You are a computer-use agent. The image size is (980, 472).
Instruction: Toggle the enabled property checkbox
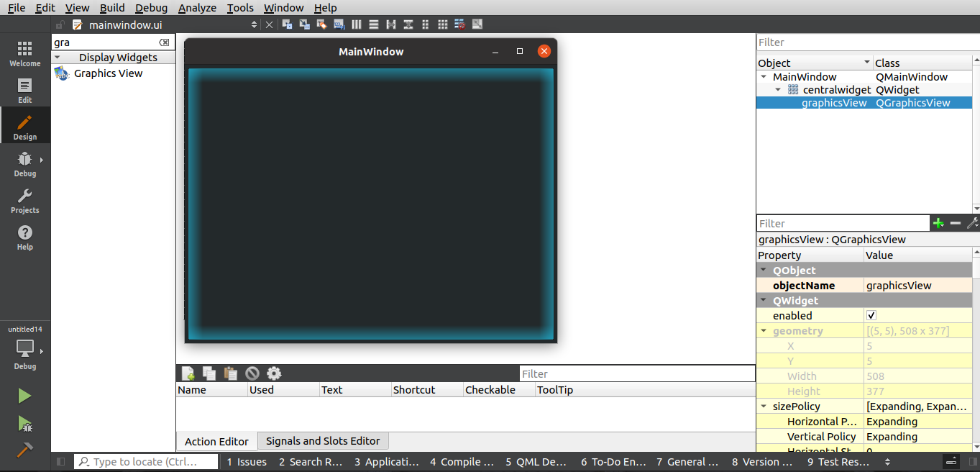click(x=871, y=316)
